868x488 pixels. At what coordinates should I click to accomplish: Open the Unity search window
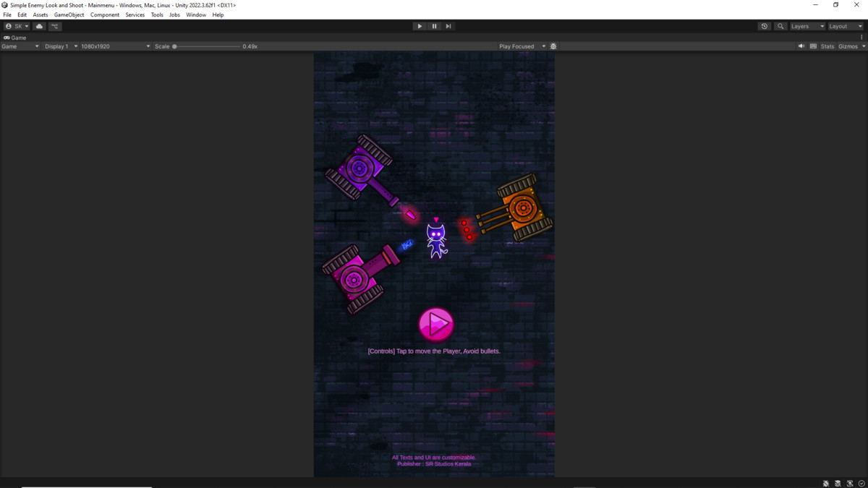pyautogui.click(x=780, y=26)
